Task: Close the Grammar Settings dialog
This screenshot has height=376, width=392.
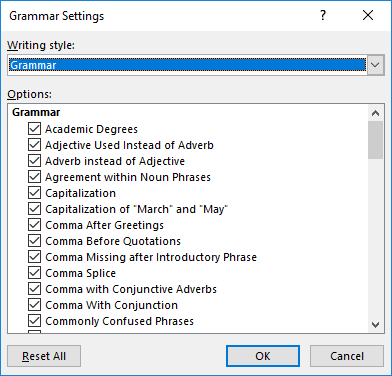Action: pyautogui.click(x=368, y=15)
